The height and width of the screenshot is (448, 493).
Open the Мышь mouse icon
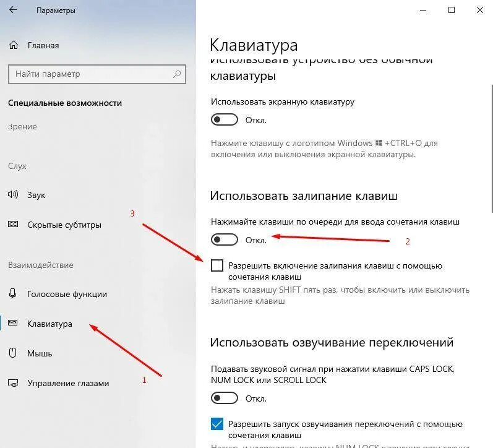tap(12, 353)
